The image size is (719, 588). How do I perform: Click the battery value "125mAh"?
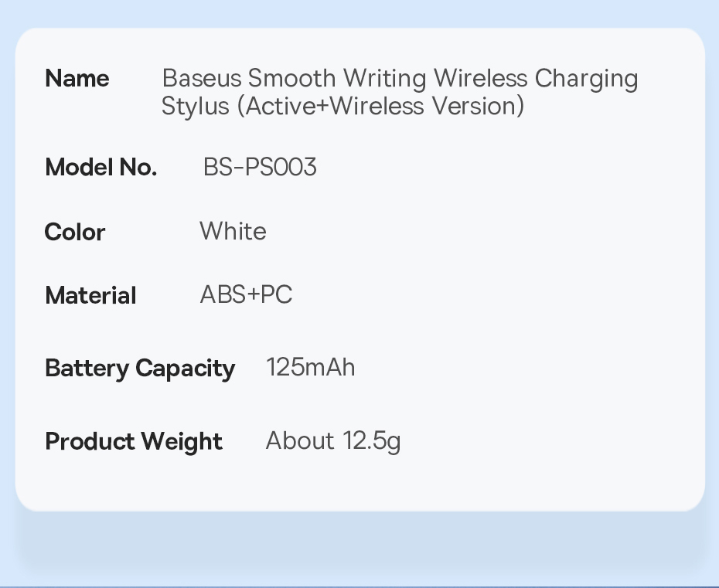[310, 367]
